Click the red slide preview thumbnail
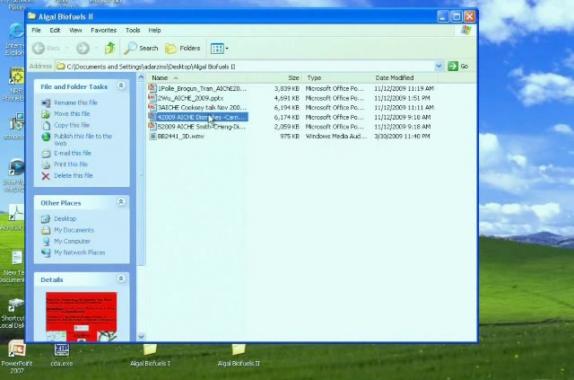Viewport: 574px width, 380px height. pyautogui.click(x=81, y=316)
